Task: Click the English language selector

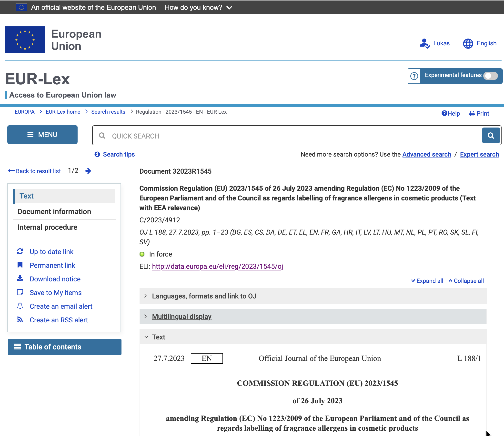Action: point(486,43)
